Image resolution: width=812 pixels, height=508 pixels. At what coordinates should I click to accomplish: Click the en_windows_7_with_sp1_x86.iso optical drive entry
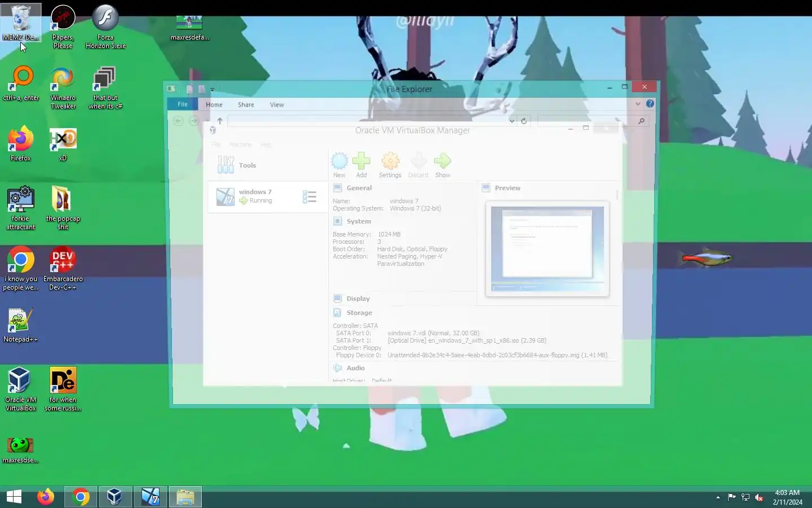[467, 340]
